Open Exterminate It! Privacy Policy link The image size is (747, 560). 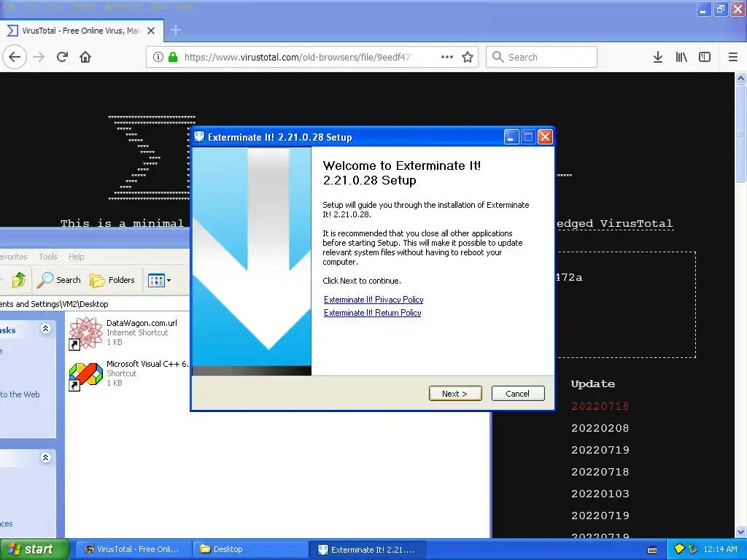(x=373, y=300)
